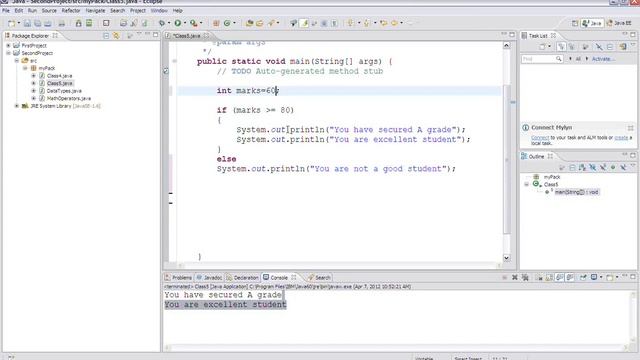
Task: Select Class5.java in Package Explorer
Action: coord(59,83)
